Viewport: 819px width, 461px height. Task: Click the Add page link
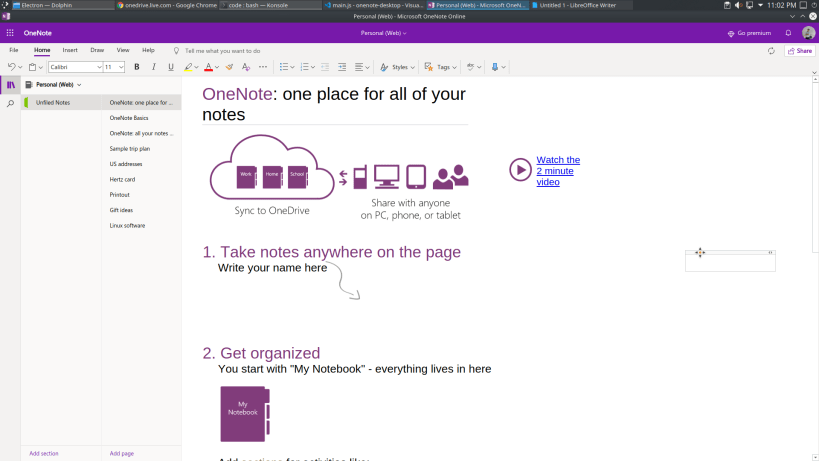tap(122, 453)
